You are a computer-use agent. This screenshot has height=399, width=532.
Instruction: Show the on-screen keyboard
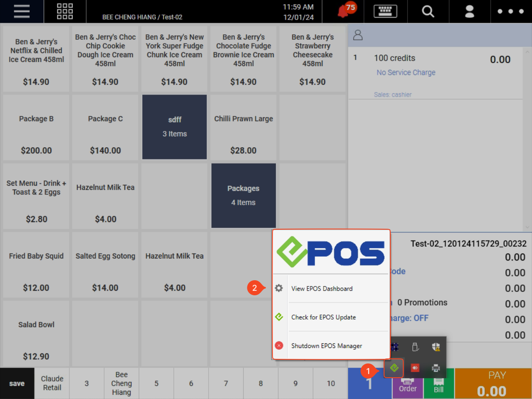385,11
